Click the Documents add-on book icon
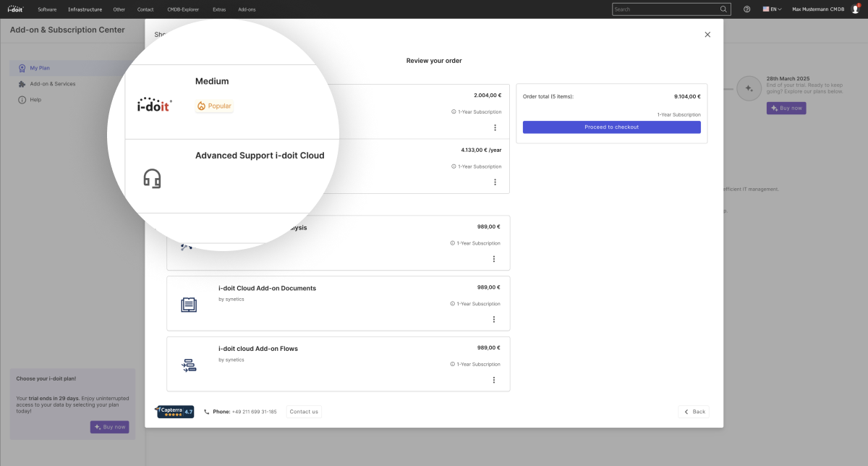 188,305
